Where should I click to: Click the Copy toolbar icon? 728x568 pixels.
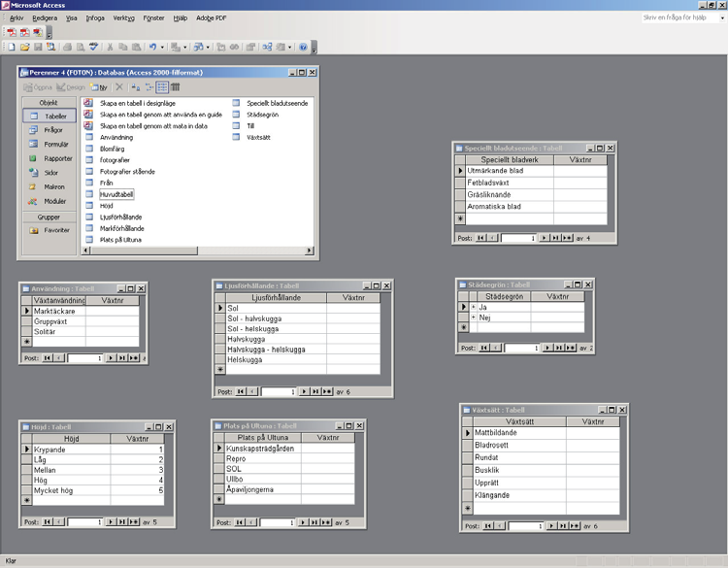pyautogui.click(x=123, y=47)
